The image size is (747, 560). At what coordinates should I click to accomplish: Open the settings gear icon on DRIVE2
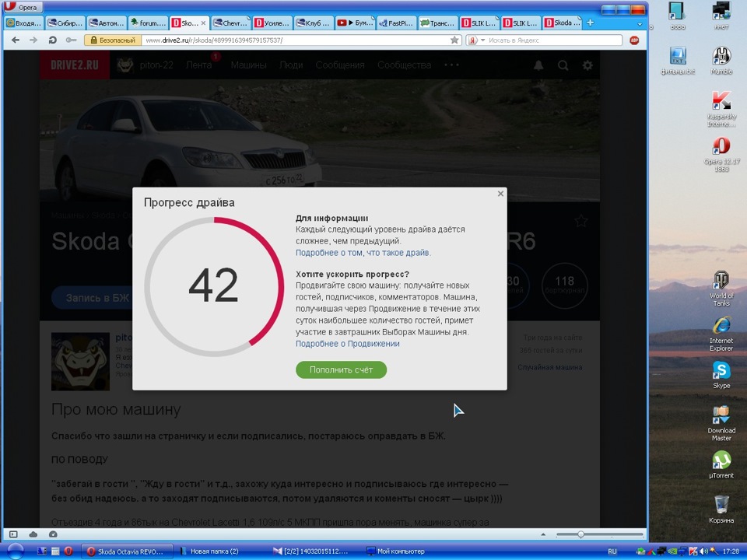point(588,65)
